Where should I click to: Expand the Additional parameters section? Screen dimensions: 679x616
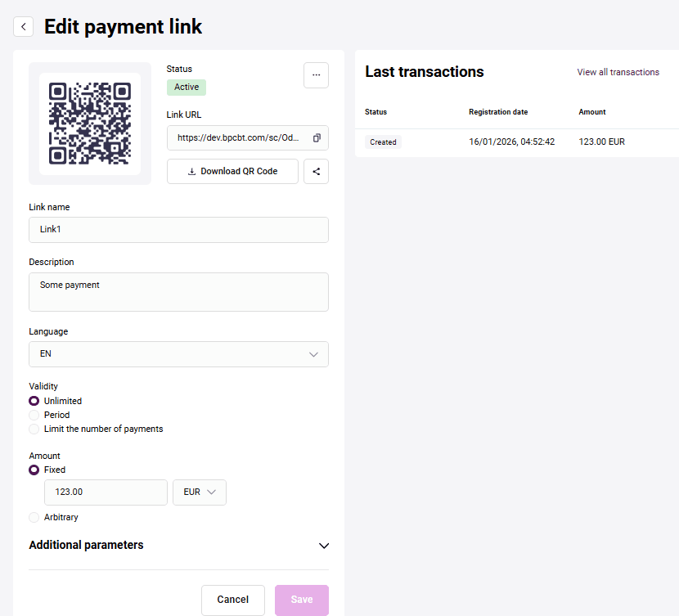point(324,546)
